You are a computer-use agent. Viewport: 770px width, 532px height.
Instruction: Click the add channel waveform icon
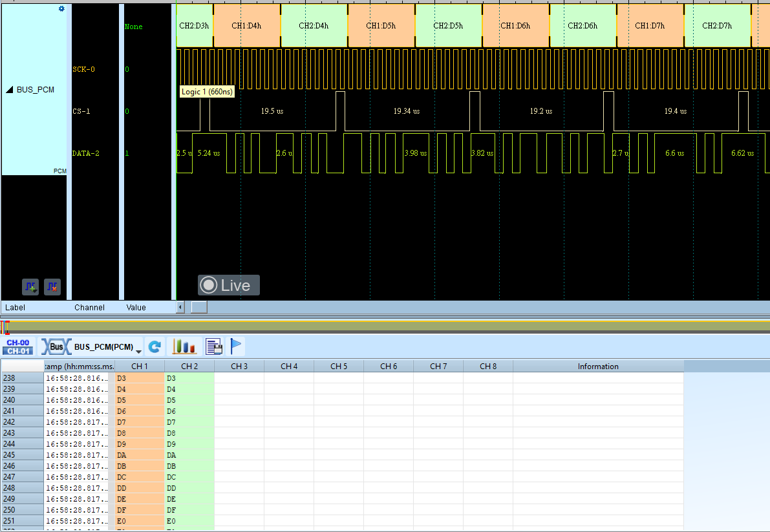[x=30, y=286]
